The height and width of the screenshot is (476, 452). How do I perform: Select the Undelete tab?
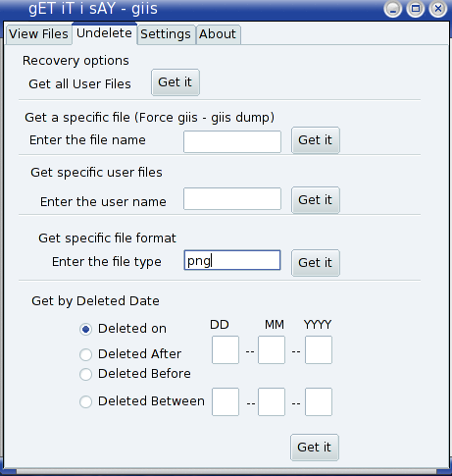click(x=104, y=33)
